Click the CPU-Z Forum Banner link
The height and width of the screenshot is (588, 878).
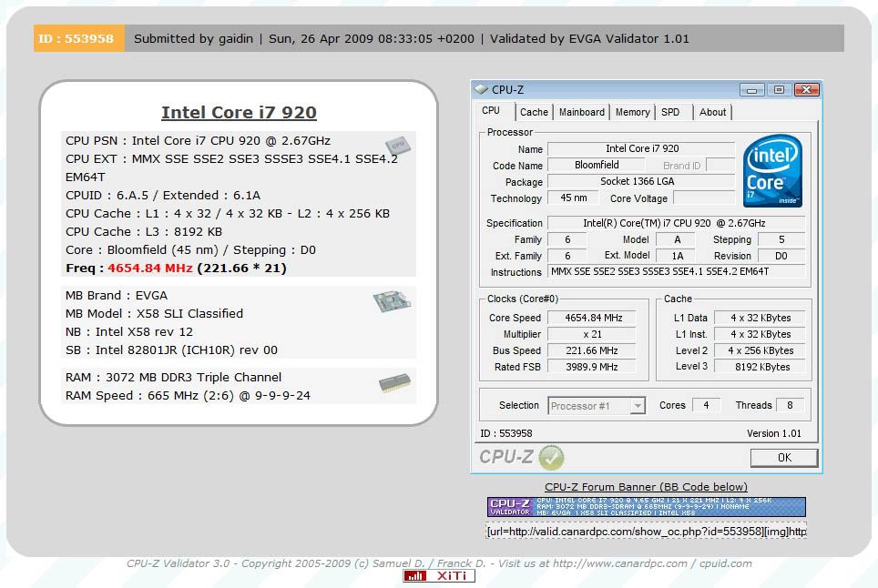[x=646, y=487]
